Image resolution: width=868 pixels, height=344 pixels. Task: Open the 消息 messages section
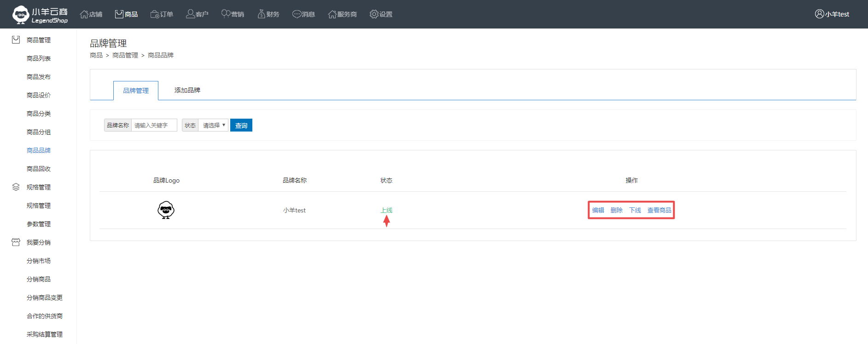[x=303, y=14]
